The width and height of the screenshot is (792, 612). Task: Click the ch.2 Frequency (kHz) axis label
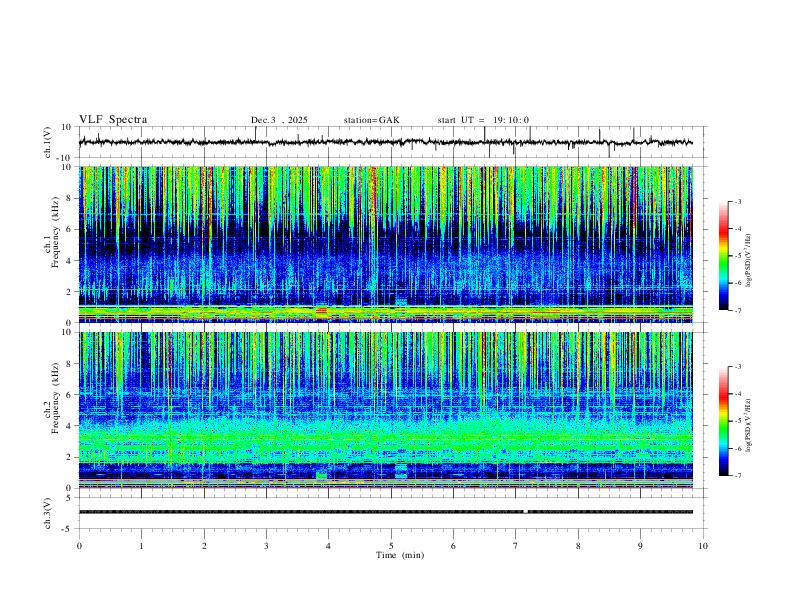pyautogui.click(x=53, y=397)
